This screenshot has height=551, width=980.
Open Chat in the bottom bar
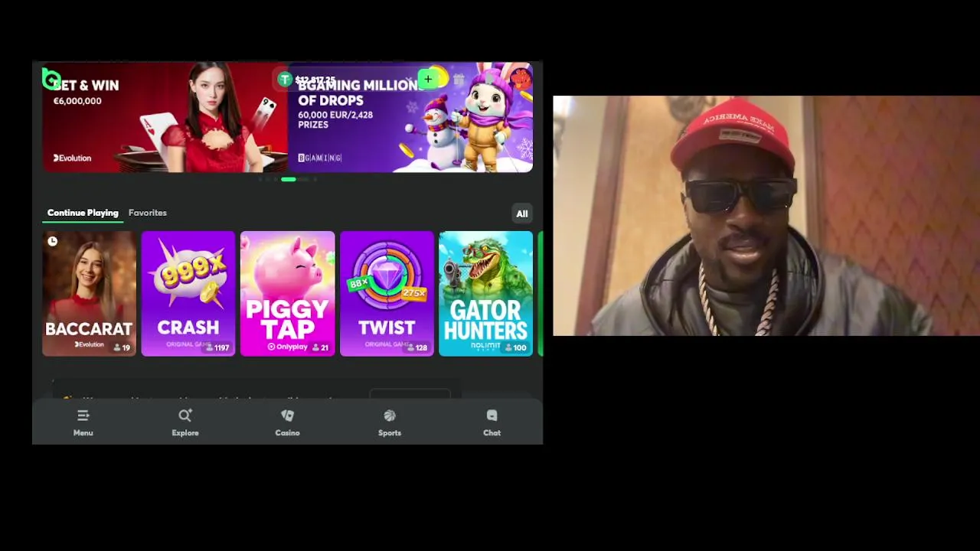pos(492,422)
